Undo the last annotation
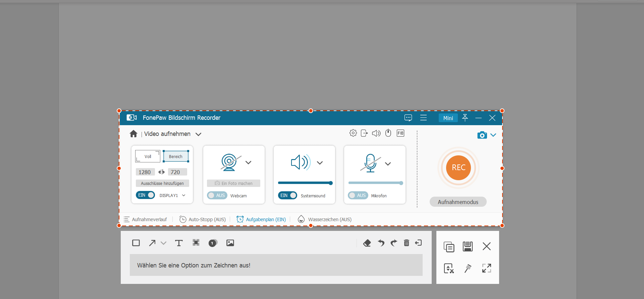Screen dimensions: 644x299 [x=381, y=243]
